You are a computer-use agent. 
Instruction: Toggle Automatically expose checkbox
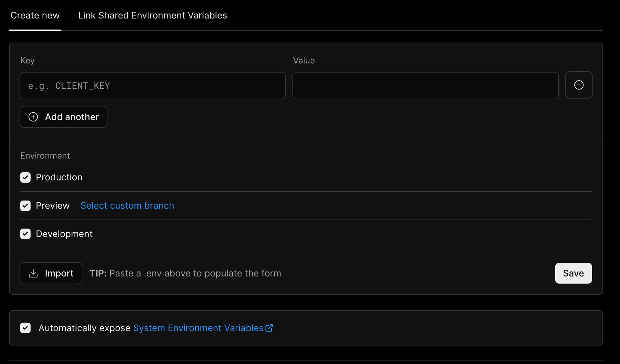pos(25,328)
